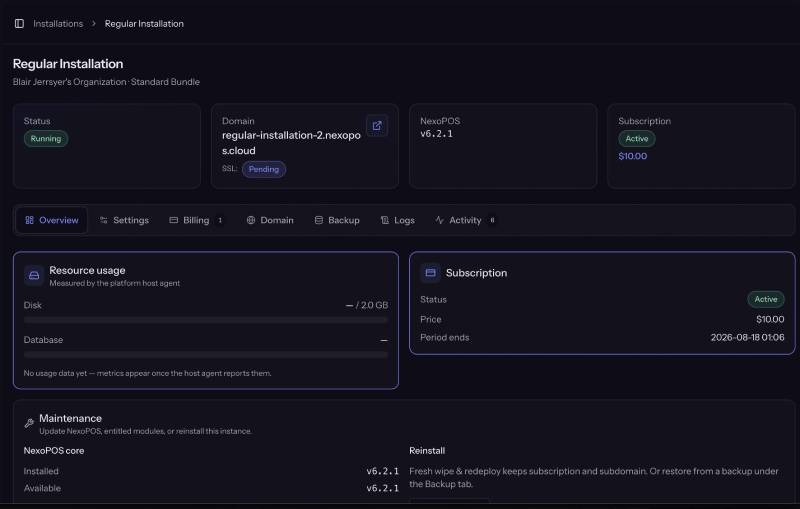Viewport: 800px width, 509px height.
Task: Click the Disk usage progress bar
Action: 206,320
